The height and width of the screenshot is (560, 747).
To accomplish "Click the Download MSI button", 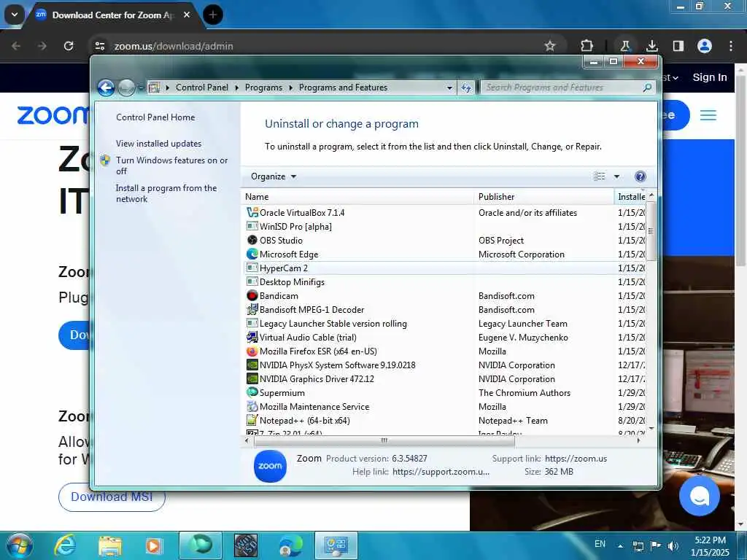I will point(112,497).
